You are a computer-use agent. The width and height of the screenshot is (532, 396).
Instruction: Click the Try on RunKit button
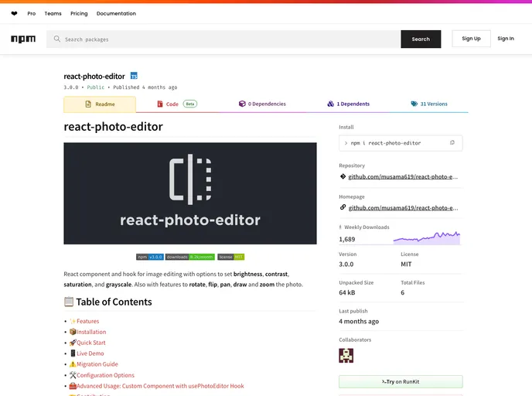click(x=401, y=382)
